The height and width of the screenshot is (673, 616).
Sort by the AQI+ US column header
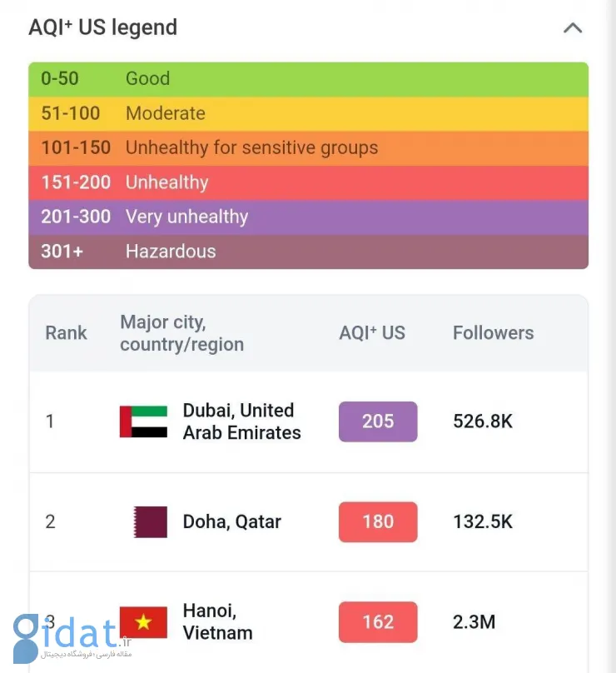[372, 333]
